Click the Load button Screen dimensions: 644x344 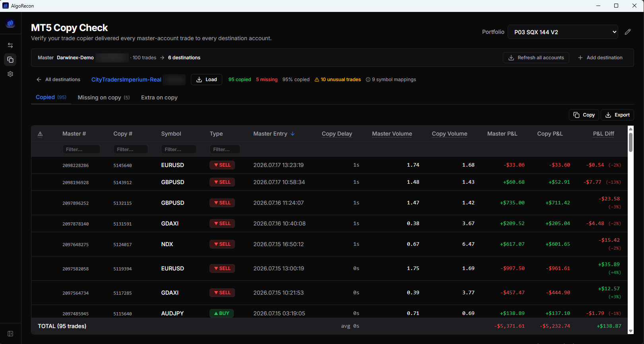[x=206, y=80]
